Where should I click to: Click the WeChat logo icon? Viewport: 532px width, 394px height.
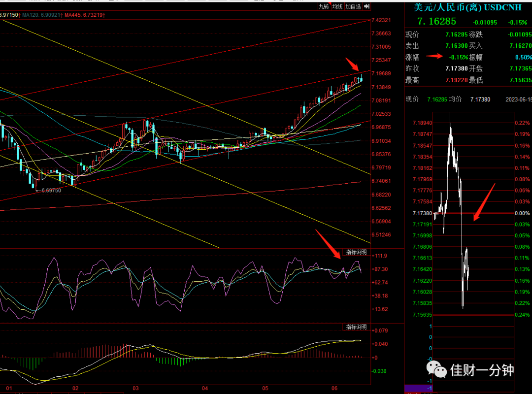(x=436, y=369)
